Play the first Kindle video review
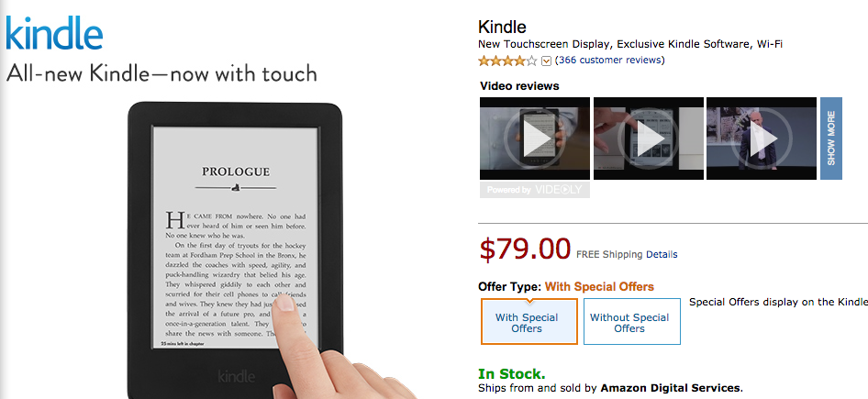The image size is (868, 399). pos(535,139)
